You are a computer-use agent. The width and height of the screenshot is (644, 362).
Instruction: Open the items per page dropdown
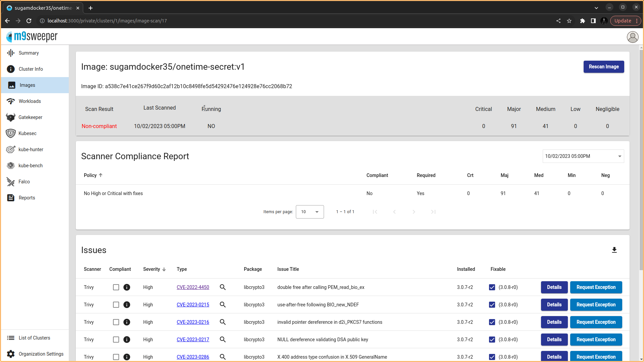tap(310, 212)
